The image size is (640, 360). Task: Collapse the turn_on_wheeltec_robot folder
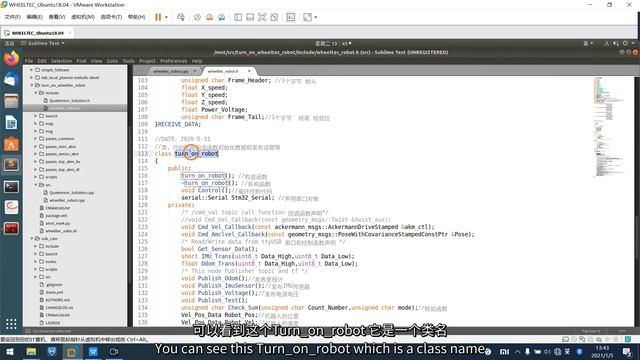click(x=31, y=85)
